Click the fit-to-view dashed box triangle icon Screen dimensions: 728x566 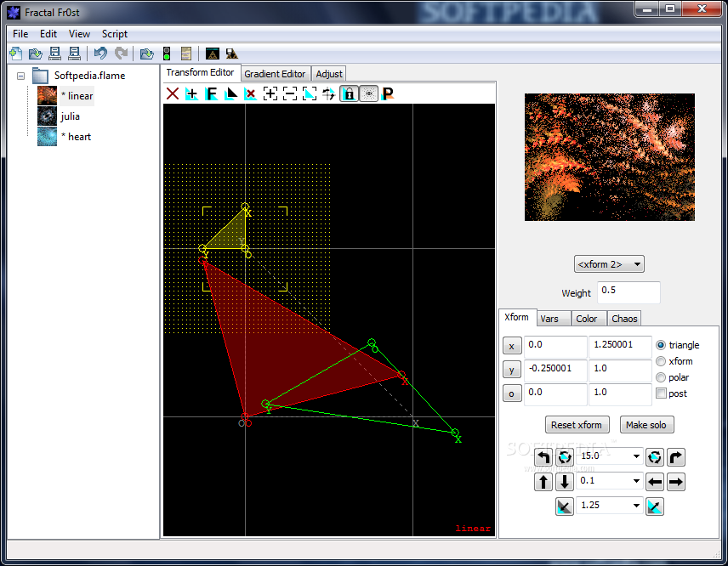point(310,93)
